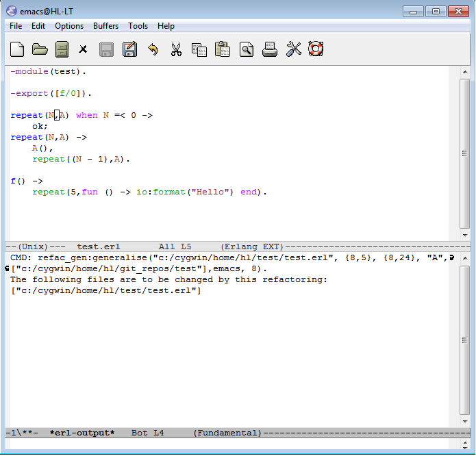Click the -export([f/0]). line
The image size is (476, 456).
click(51, 93)
